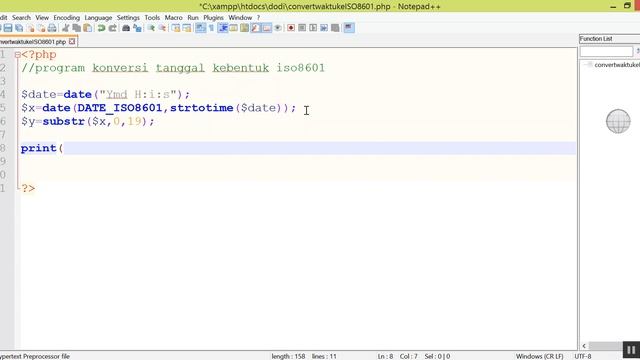640x360 pixels.
Task: Click the Zoom Out toolbar icon
Action: point(162,28)
